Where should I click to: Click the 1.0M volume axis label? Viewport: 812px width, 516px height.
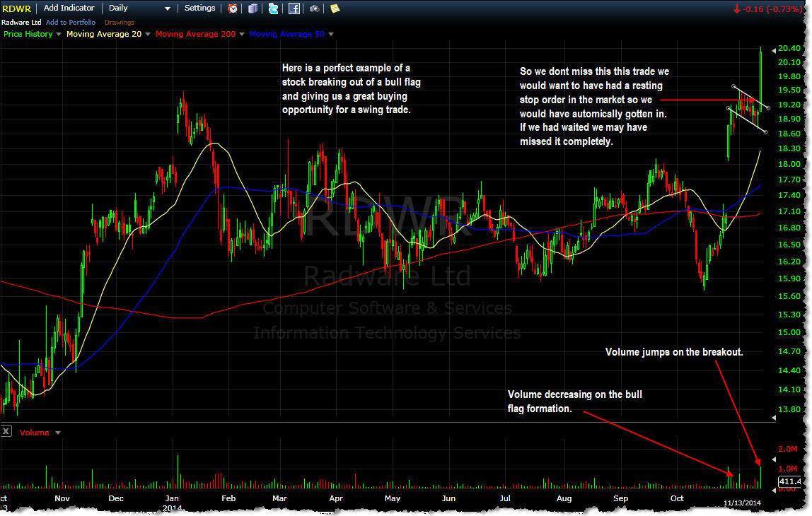[x=788, y=469]
